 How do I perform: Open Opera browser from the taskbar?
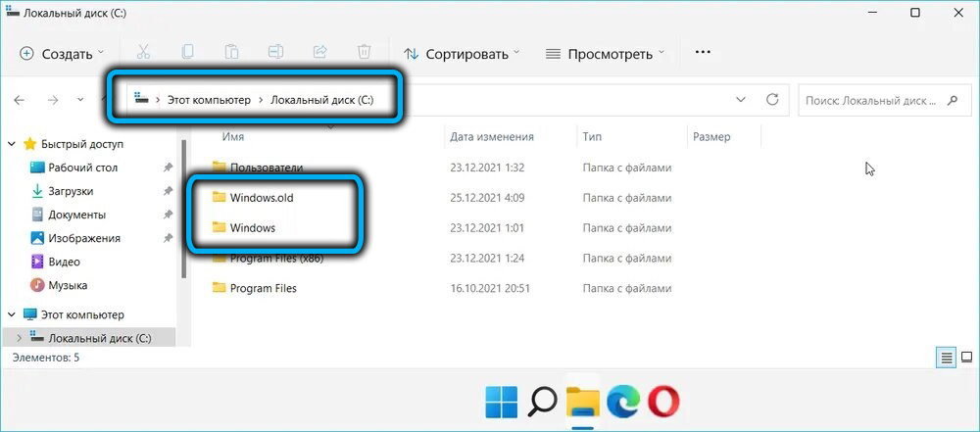pyautogui.click(x=663, y=402)
